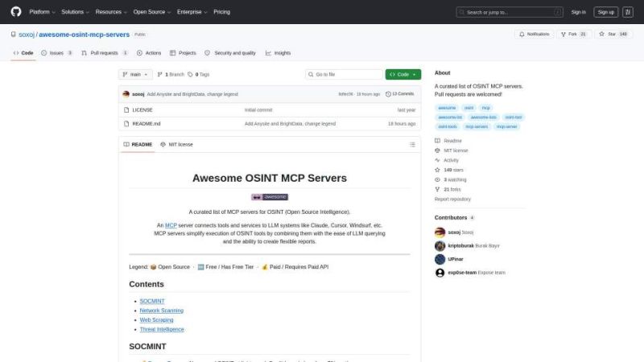This screenshot has width=644, height=362.
Task: Open Readme link in About sidebar
Action: tap(448, 141)
